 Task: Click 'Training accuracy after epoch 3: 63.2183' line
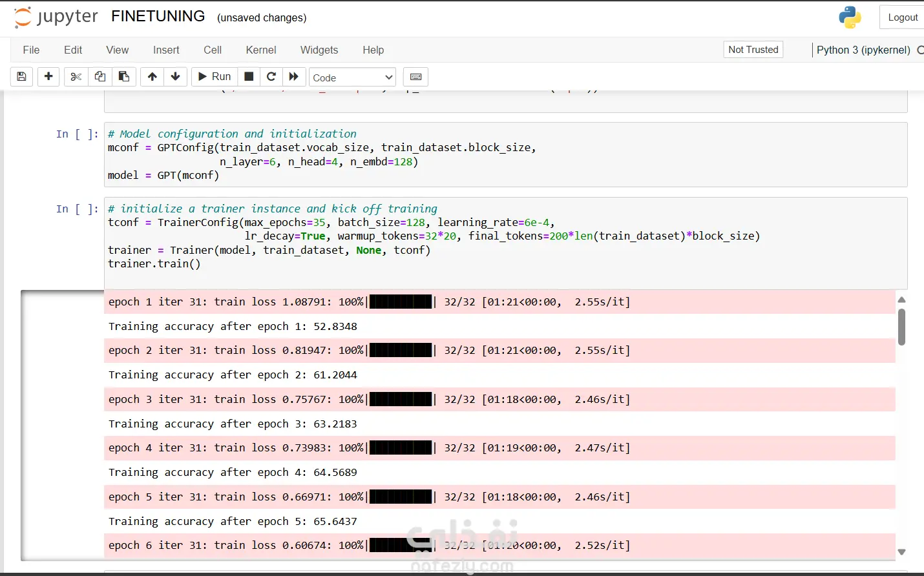pyautogui.click(x=233, y=424)
